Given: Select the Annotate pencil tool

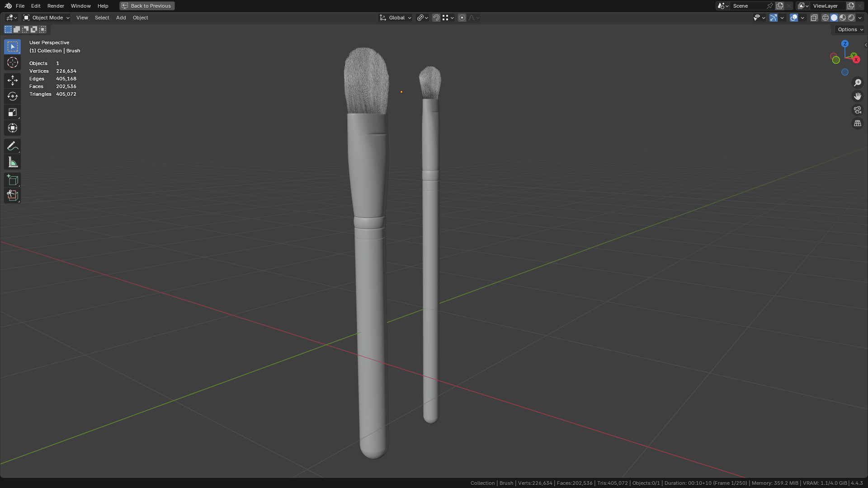Looking at the screenshot, I should point(12,146).
